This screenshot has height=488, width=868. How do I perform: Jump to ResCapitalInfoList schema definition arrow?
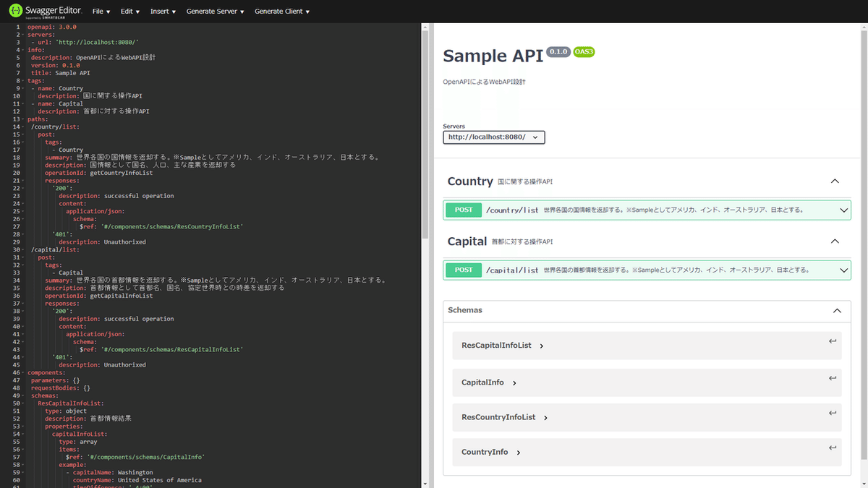coord(833,341)
